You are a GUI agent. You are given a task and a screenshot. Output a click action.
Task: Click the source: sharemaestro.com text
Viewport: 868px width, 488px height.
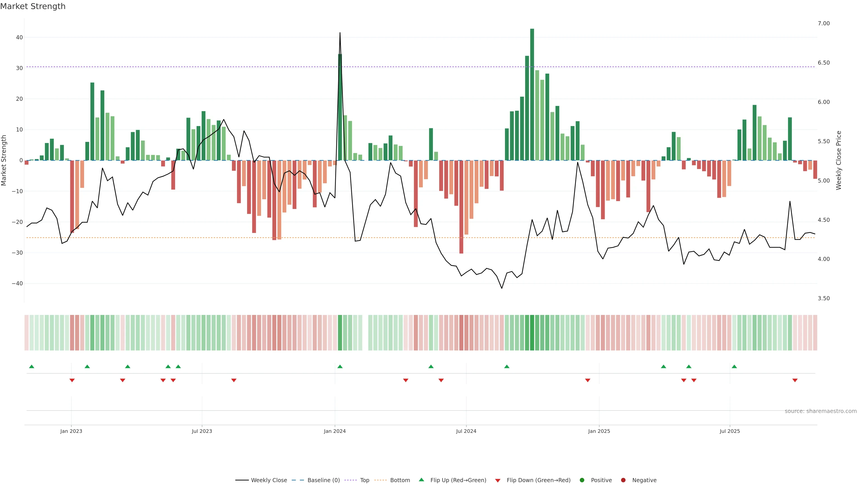click(x=821, y=411)
